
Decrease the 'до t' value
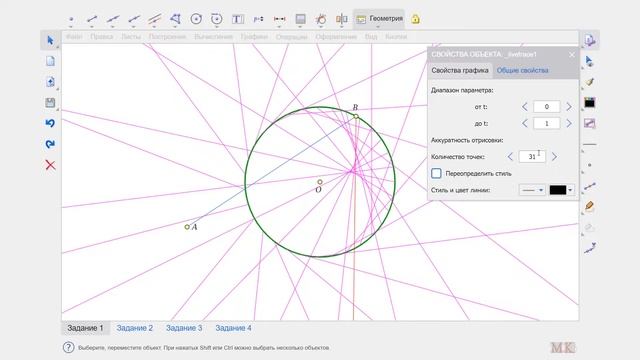click(525, 123)
